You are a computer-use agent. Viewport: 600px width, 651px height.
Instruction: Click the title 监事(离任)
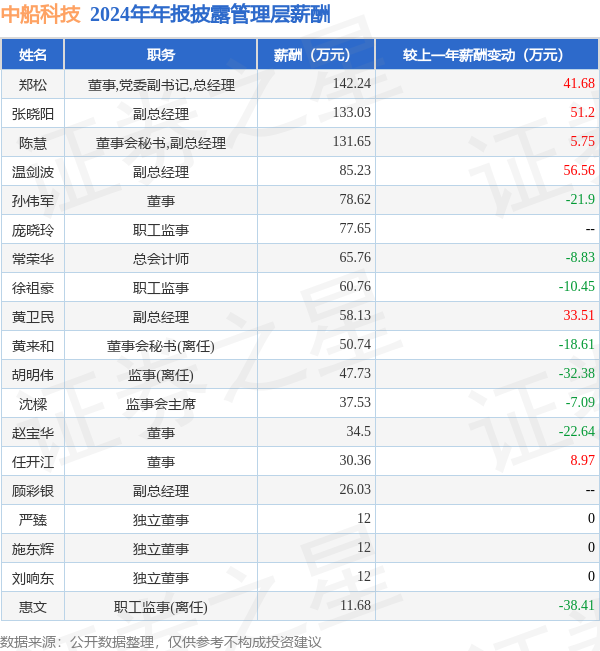[161, 375]
